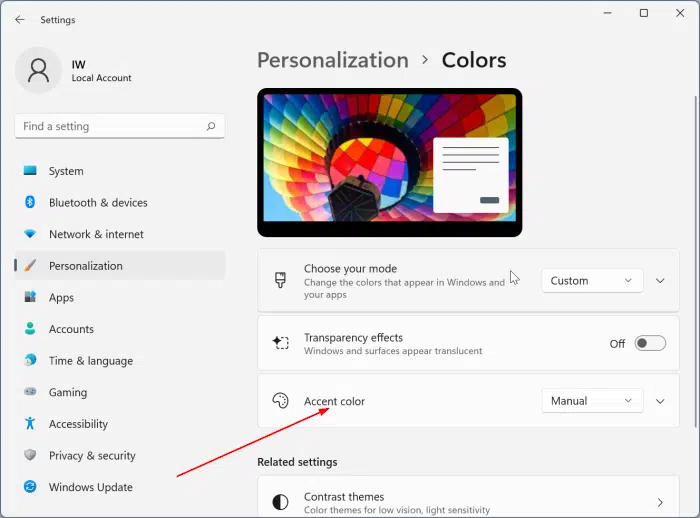
Task: Click the Accounts person icon
Action: (30, 329)
